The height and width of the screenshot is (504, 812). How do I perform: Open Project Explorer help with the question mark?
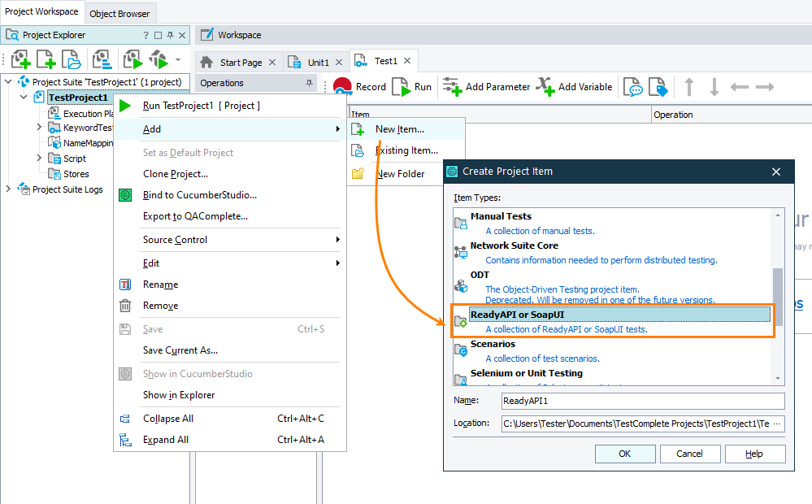tap(146, 35)
